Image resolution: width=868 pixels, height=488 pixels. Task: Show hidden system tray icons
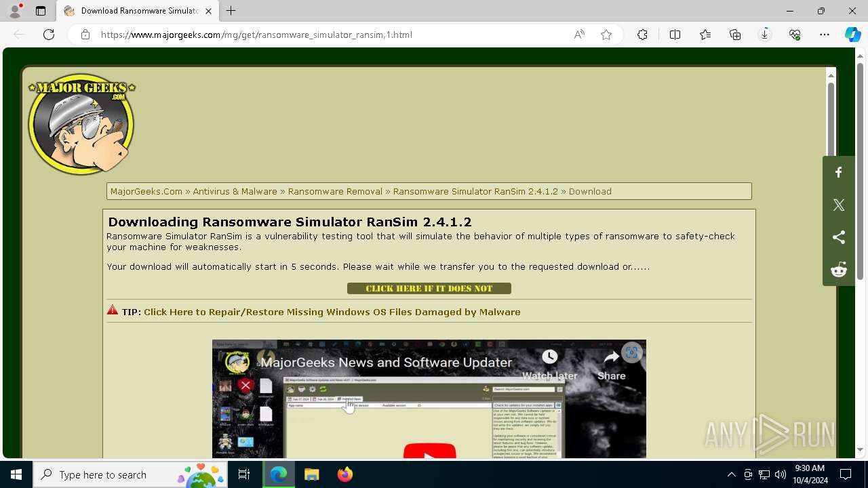(x=731, y=474)
